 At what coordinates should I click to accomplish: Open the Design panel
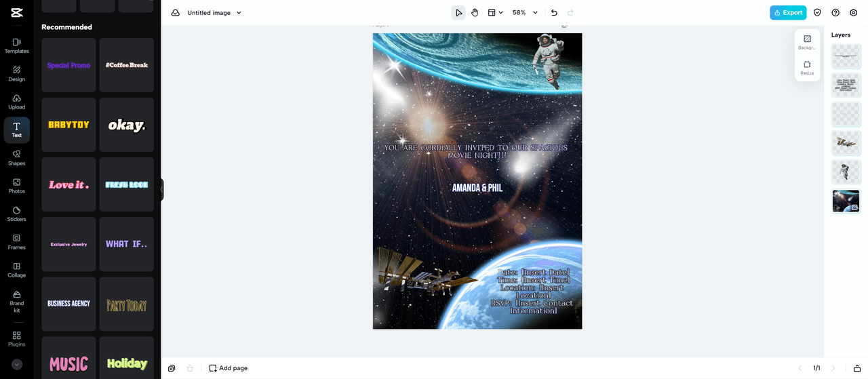pyautogui.click(x=16, y=74)
